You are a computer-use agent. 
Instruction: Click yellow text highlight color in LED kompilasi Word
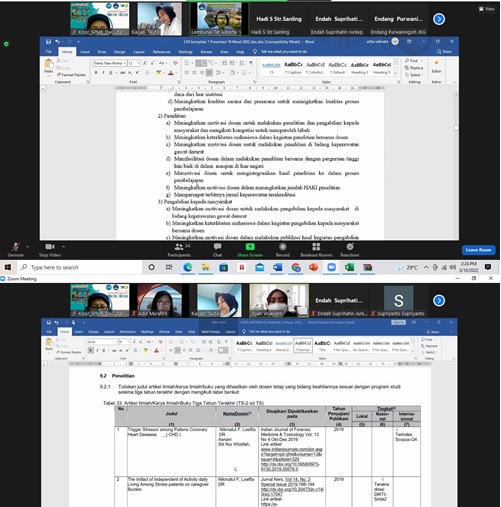click(x=159, y=73)
